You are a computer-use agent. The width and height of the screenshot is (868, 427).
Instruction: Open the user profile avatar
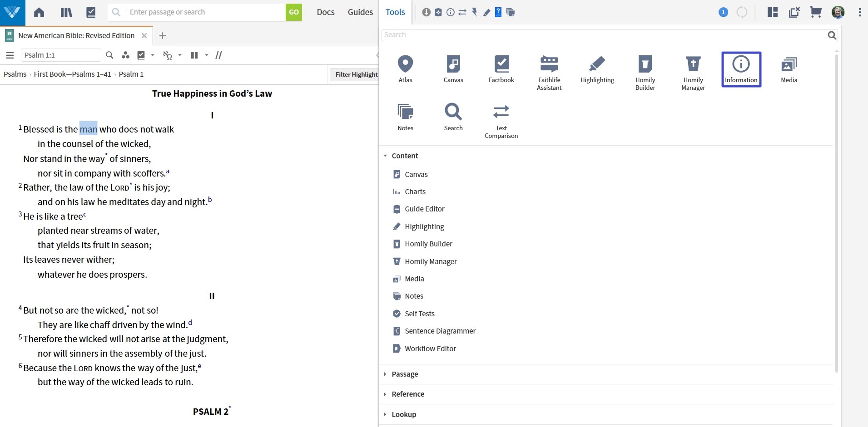tap(838, 12)
